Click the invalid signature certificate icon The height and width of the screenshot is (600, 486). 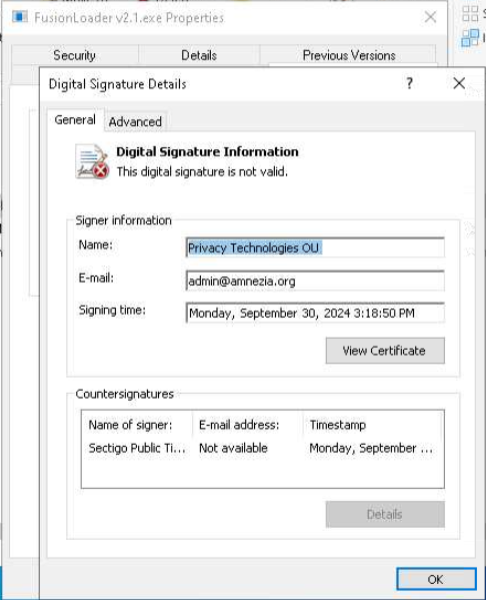point(92,161)
